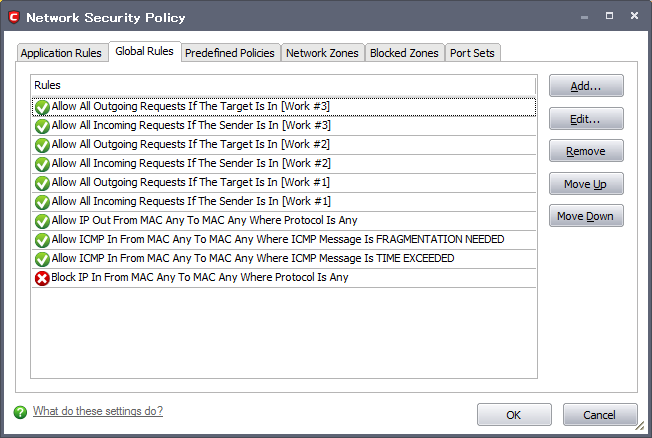The image size is (652, 438).
Task: Switch to the Application Rules tab
Action: point(61,53)
